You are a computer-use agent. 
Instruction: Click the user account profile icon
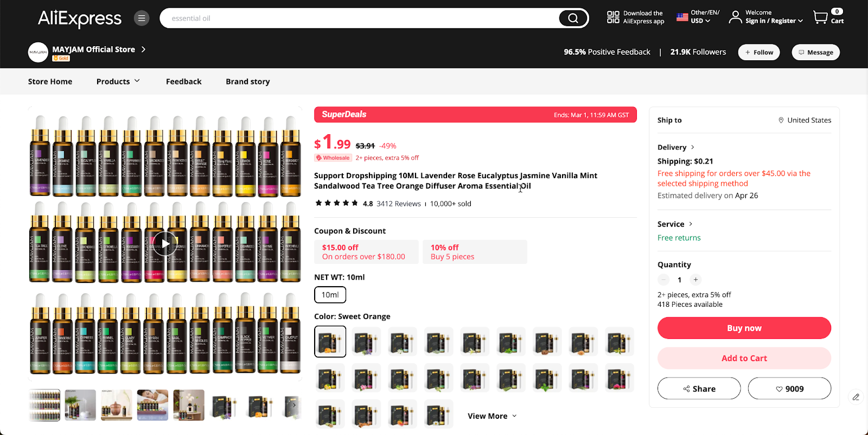(735, 17)
